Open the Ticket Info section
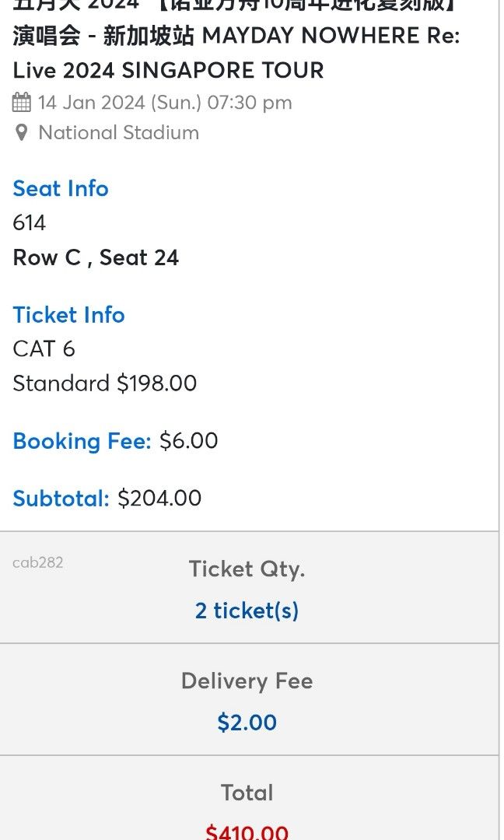This screenshot has width=504, height=840. [x=68, y=315]
